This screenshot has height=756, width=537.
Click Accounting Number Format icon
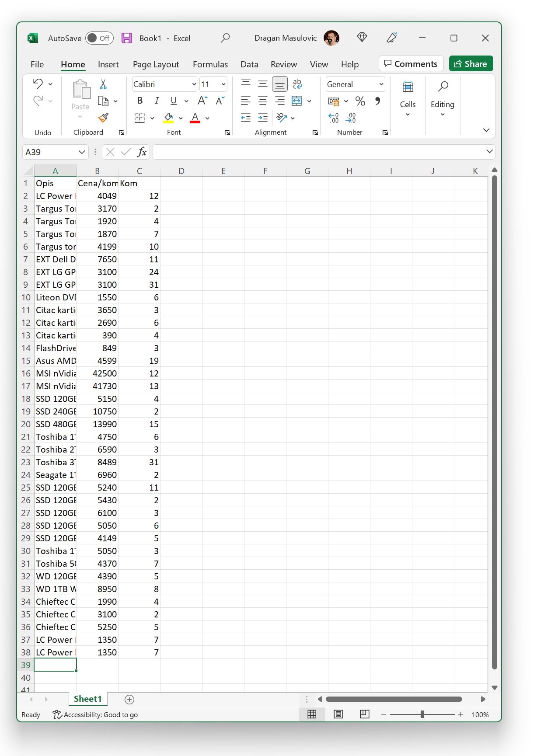point(334,101)
